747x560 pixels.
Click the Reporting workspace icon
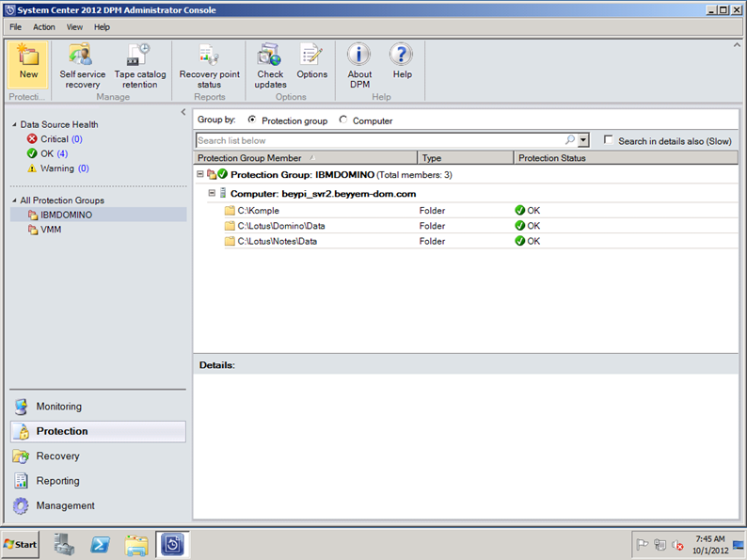tap(21, 481)
